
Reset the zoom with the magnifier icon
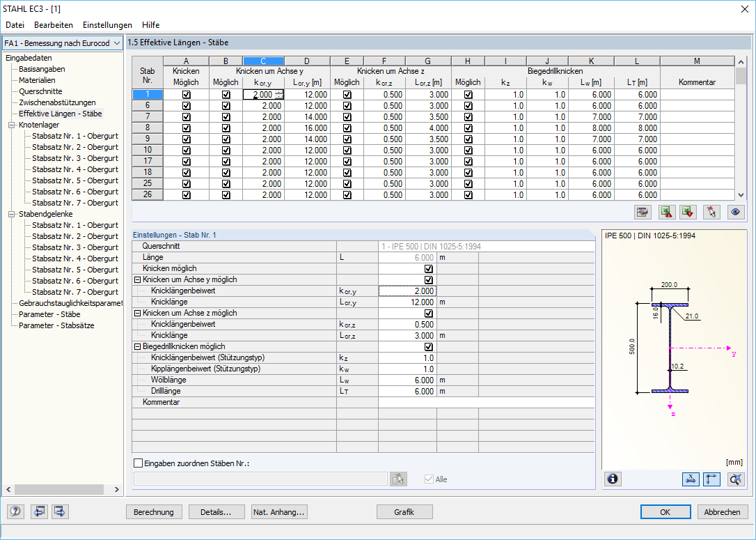[736, 479]
